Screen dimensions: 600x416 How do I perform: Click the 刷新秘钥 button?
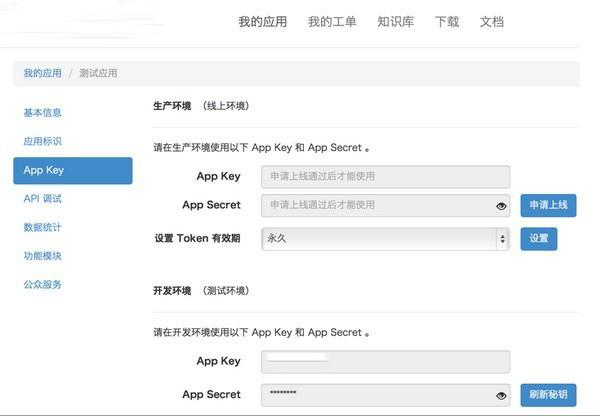(548, 395)
